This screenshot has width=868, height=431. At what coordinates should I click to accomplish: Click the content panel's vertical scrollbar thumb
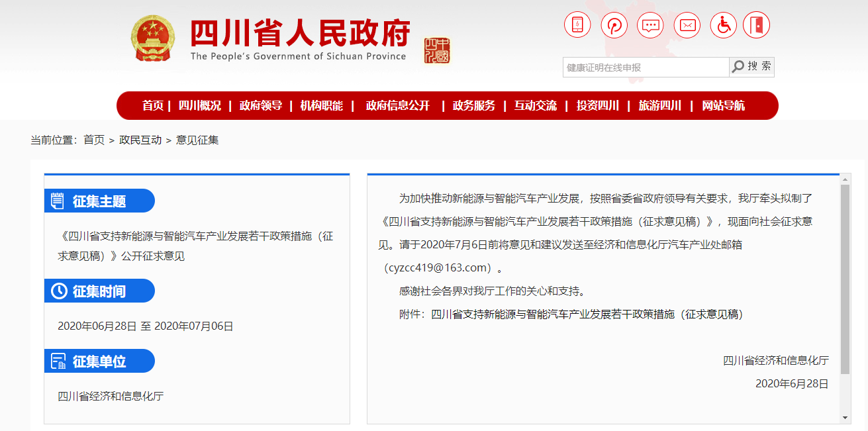pyautogui.click(x=845, y=278)
